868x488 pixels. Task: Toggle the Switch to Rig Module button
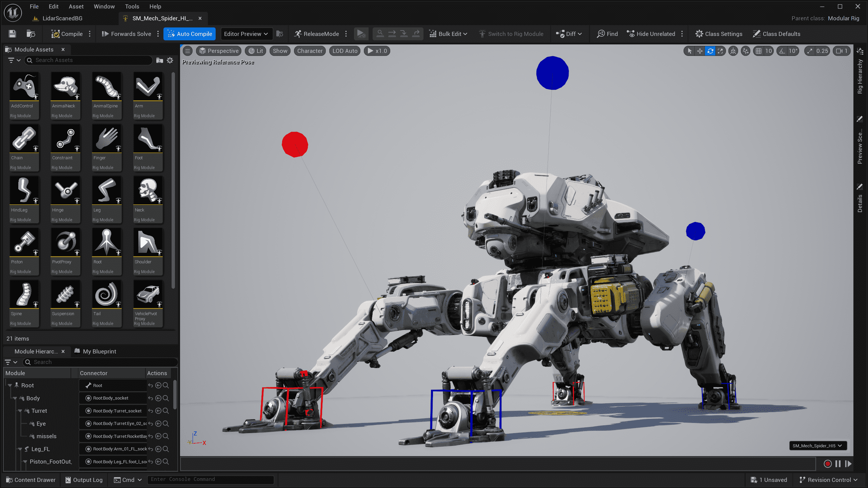click(512, 33)
